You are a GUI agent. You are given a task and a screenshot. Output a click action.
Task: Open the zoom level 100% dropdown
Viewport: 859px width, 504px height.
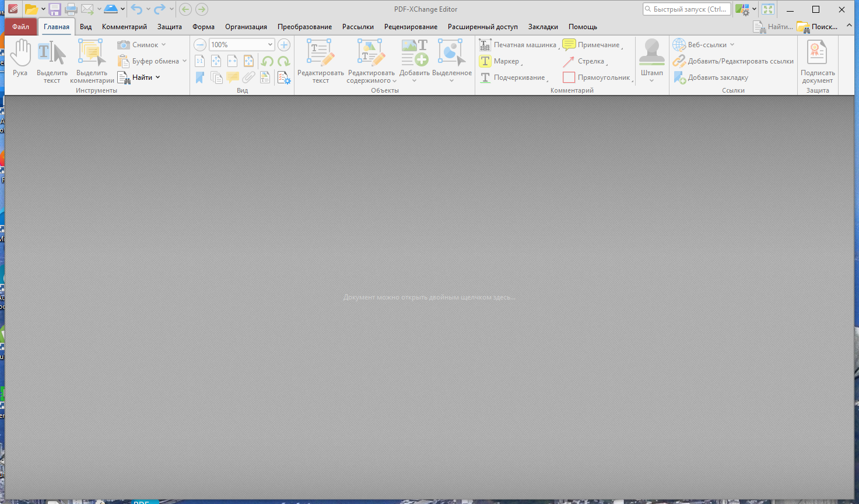click(270, 45)
